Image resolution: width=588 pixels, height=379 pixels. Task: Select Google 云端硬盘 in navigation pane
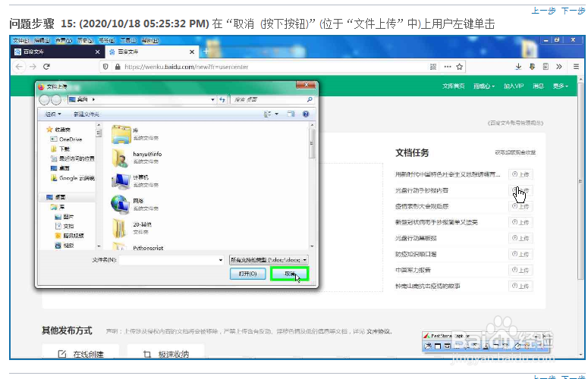73,178
